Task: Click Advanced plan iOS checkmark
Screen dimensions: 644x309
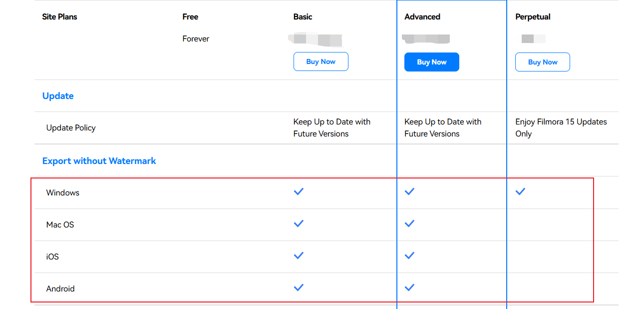Action: (x=409, y=255)
